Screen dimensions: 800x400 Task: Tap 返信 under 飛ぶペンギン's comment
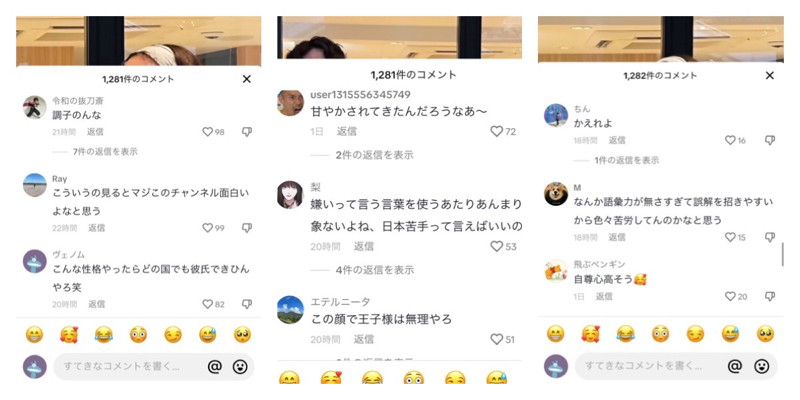[605, 296]
